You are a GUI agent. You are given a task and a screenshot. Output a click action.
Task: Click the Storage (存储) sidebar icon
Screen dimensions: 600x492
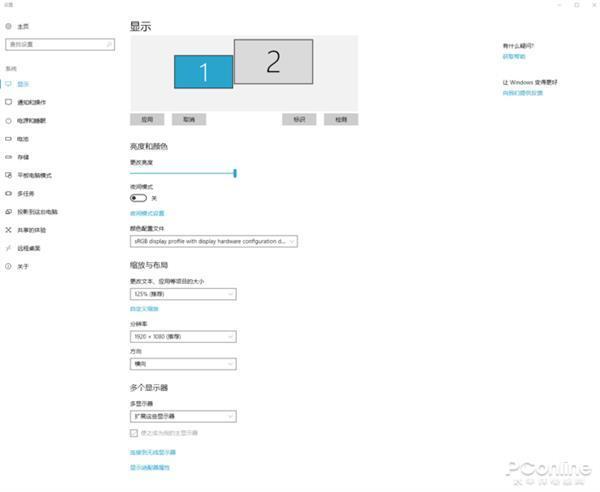pyautogui.click(x=9, y=157)
